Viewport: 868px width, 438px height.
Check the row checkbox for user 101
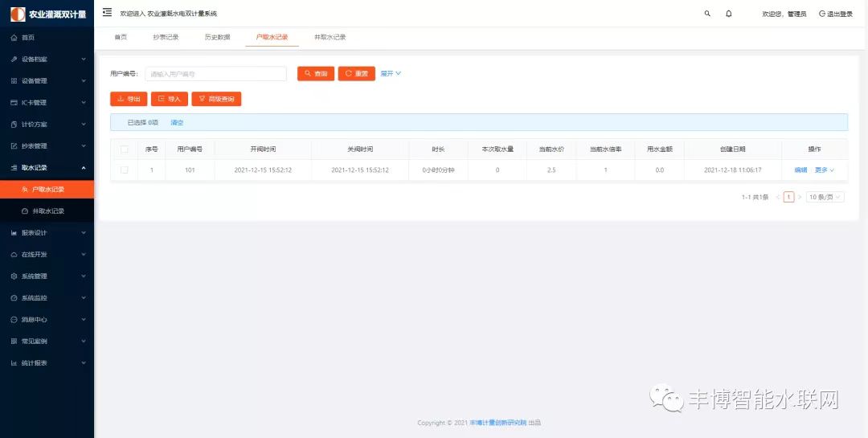pyautogui.click(x=124, y=170)
